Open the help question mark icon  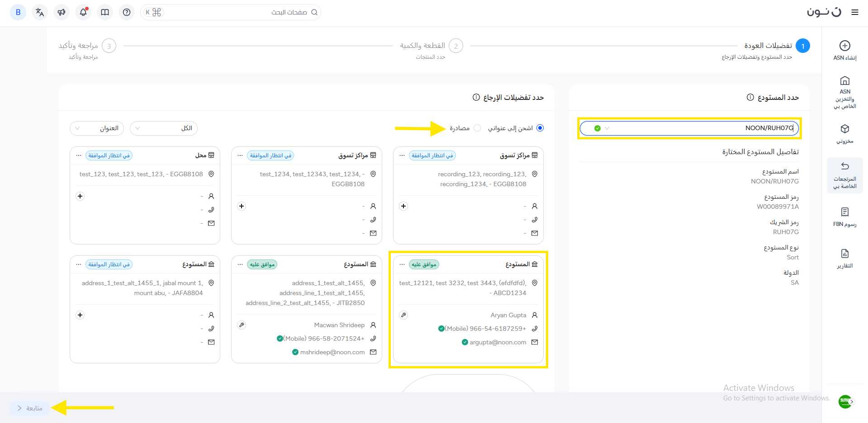[x=127, y=12]
